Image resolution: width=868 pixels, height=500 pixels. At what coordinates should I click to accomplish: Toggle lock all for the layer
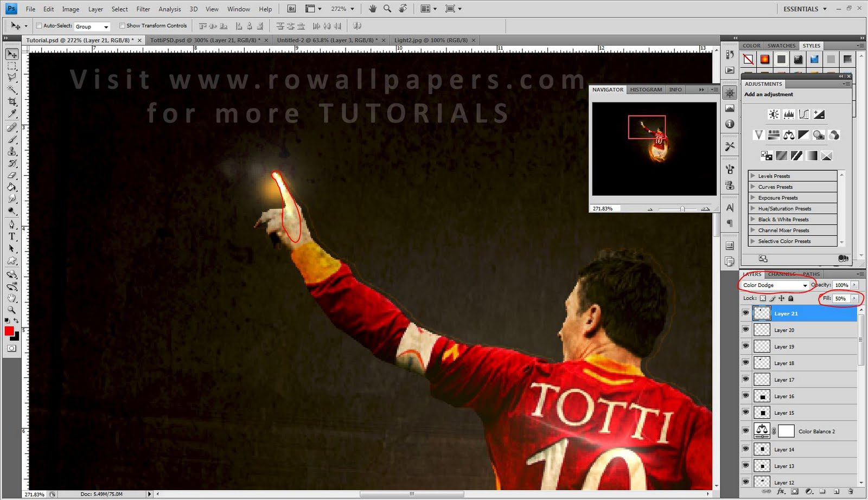(791, 298)
